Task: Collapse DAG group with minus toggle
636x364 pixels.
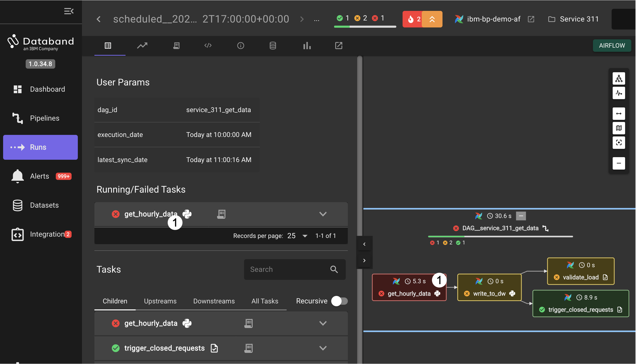Action: click(x=521, y=216)
